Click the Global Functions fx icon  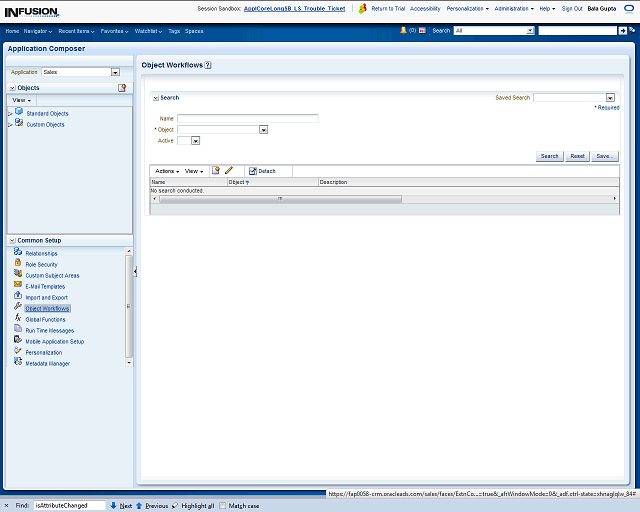pos(18,319)
